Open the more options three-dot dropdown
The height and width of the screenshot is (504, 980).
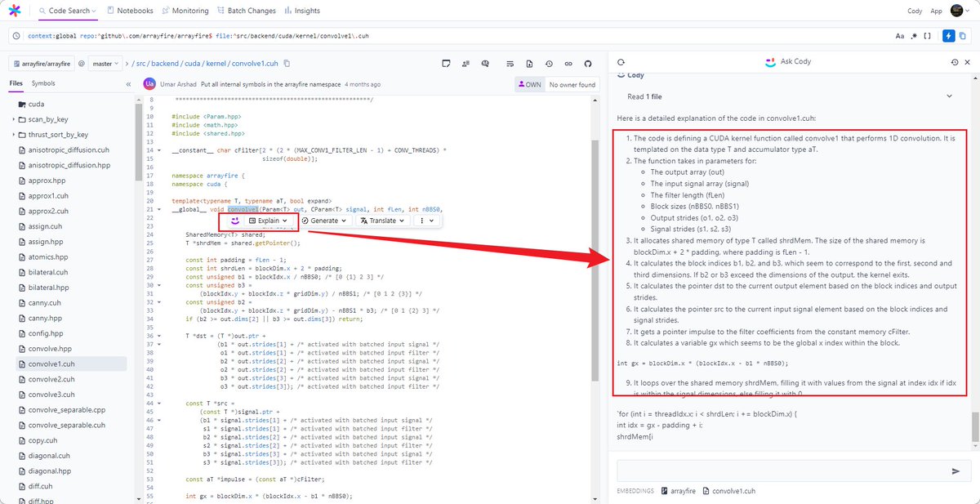click(x=426, y=221)
